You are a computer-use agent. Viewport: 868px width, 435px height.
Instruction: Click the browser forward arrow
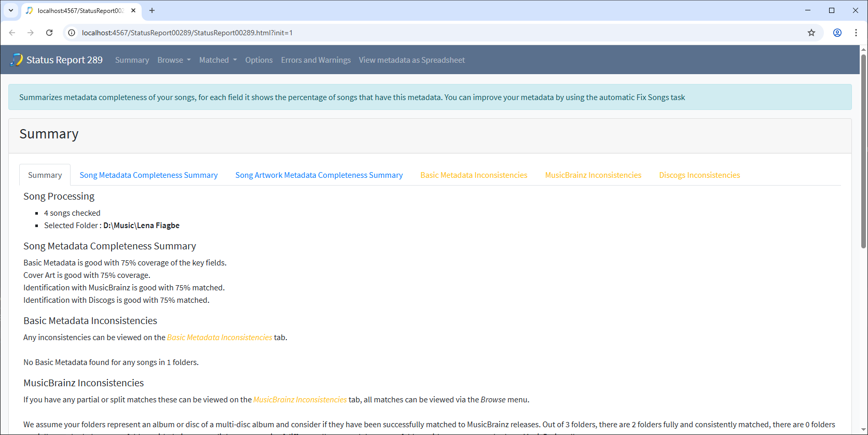click(x=31, y=33)
